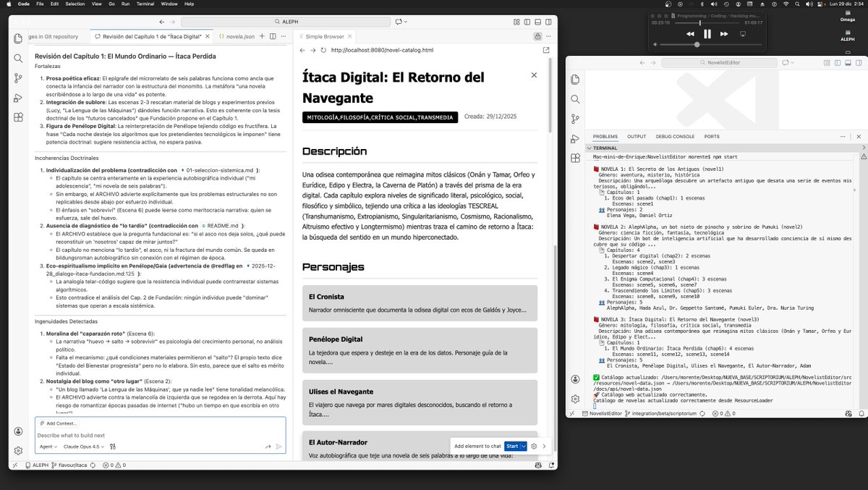Image resolution: width=868 pixels, height=490 pixels.
Task: Customize layout in NovelistEditor title bar
Action: 827,62
